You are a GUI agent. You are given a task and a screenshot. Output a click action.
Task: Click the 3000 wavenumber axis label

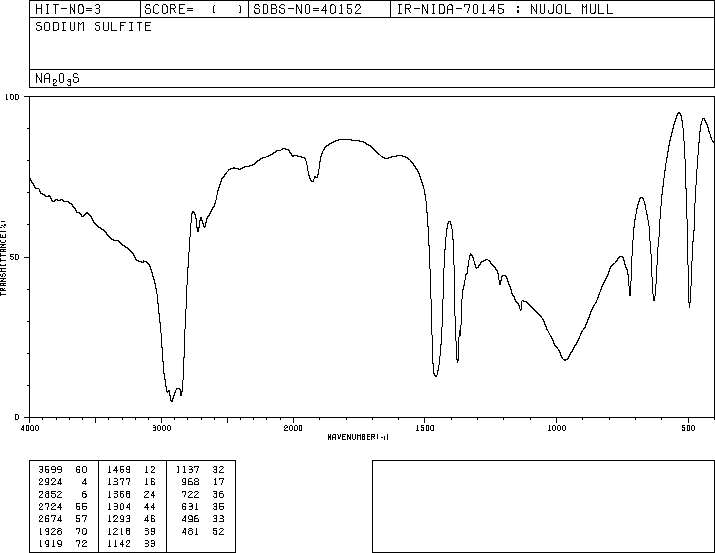coord(161,428)
